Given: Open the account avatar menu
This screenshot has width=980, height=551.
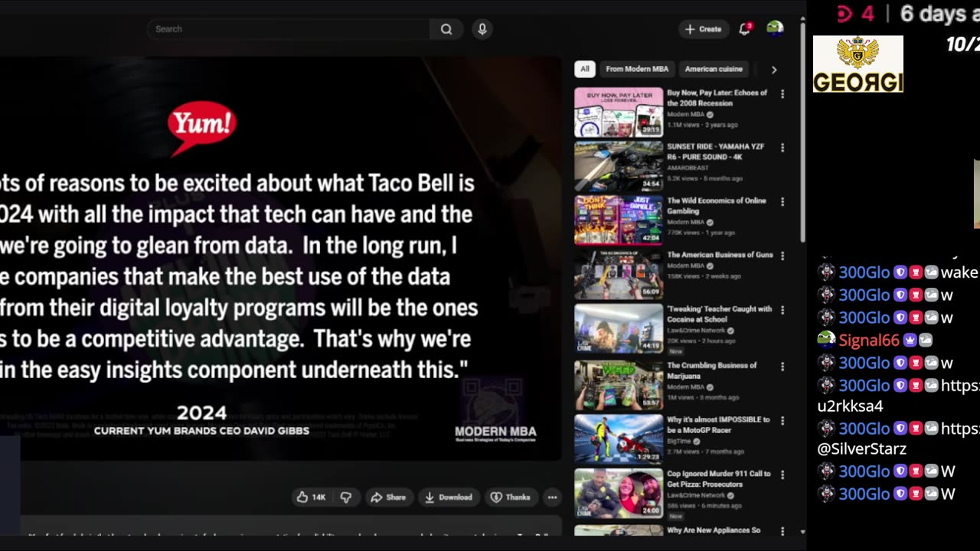Looking at the screenshot, I should point(775,29).
